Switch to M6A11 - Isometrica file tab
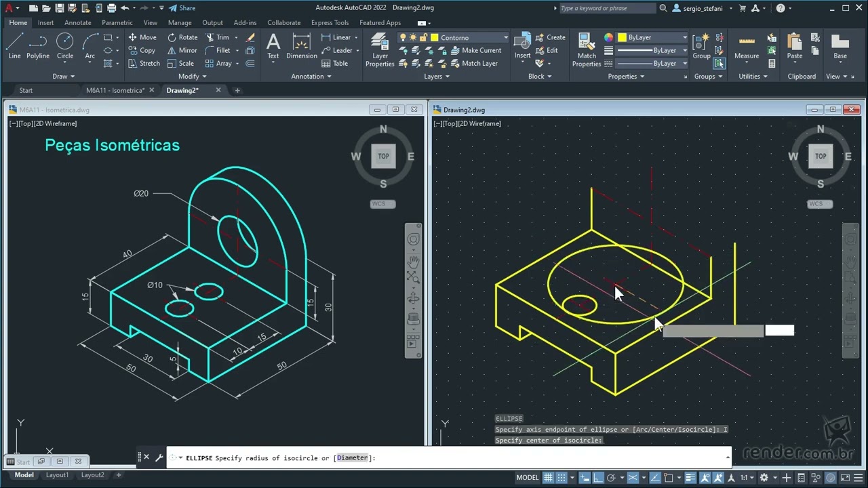Image resolution: width=868 pixels, height=488 pixels. coord(115,90)
